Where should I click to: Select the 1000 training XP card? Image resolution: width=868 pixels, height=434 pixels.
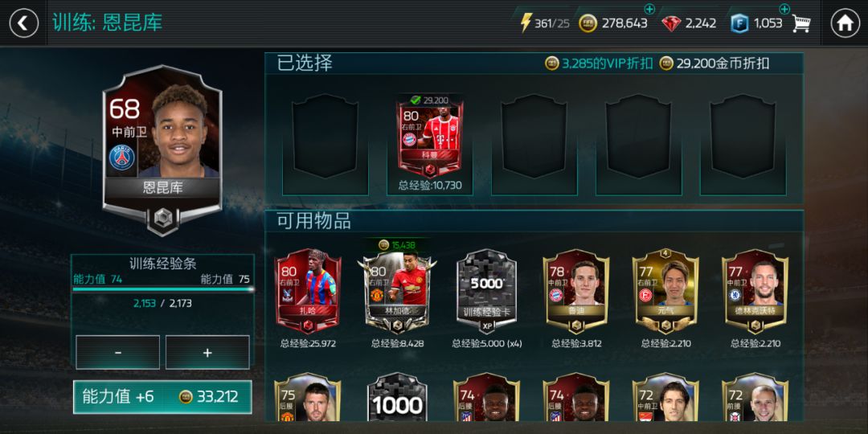pos(397,399)
